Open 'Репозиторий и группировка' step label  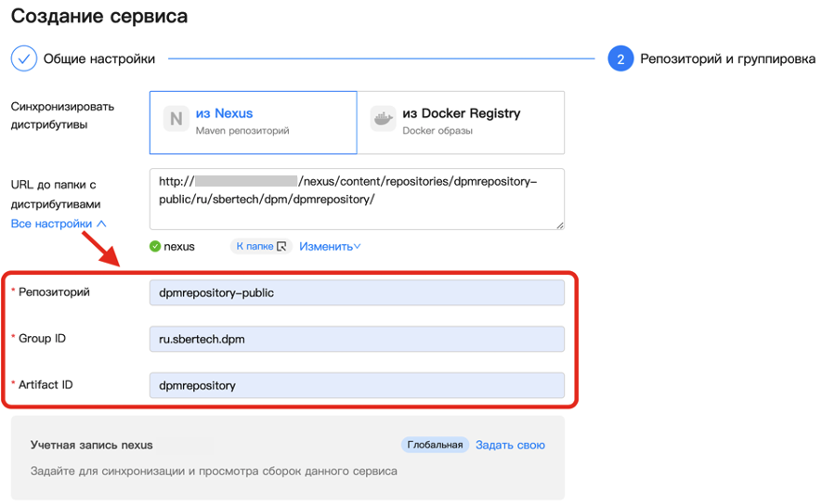pos(727,58)
